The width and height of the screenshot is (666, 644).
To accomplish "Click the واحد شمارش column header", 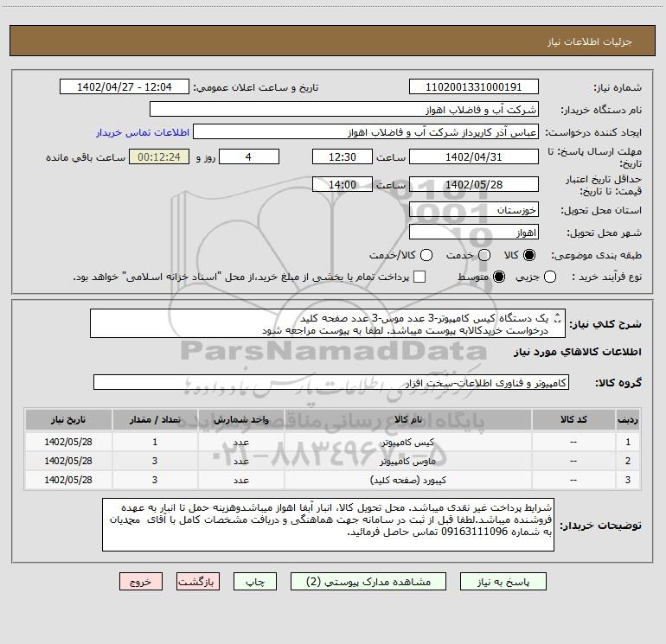I will click(x=240, y=420).
